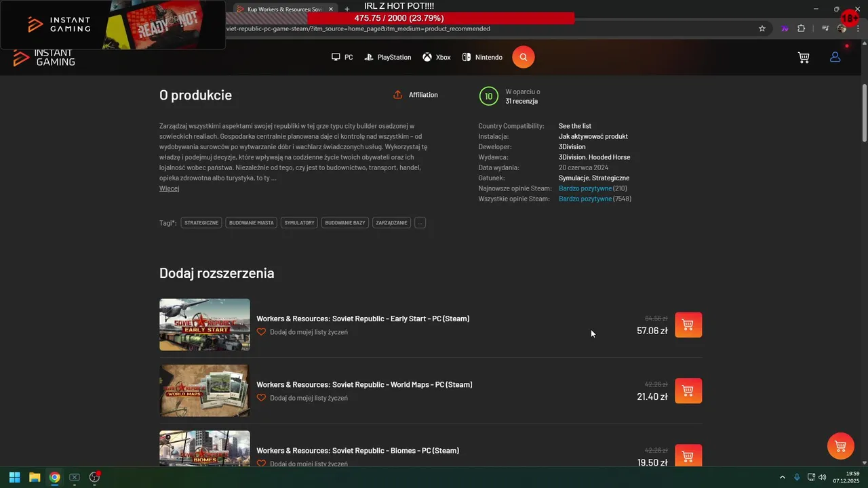Add Early Start DLC to cart
Screen dimensions: 868x488
coord(688,325)
